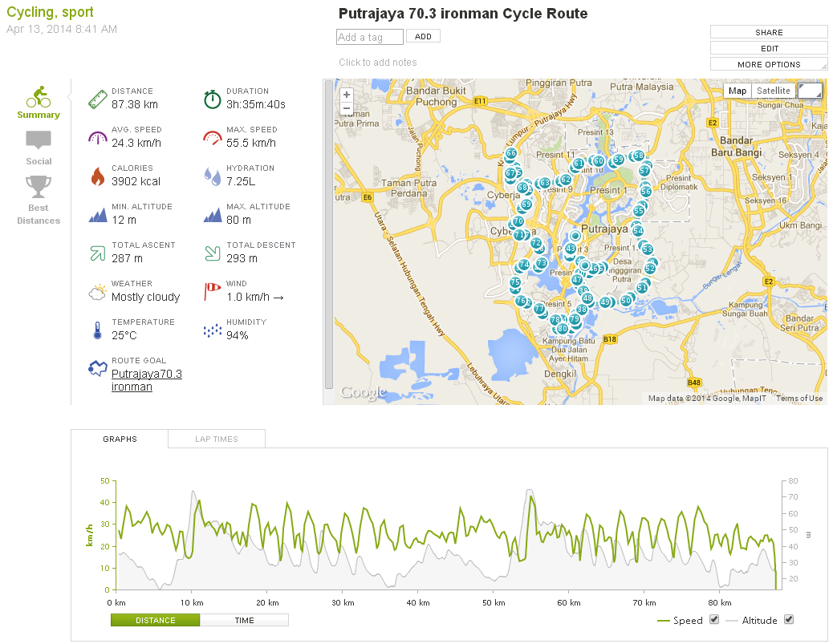Click route marker 66 on map

point(511,153)
